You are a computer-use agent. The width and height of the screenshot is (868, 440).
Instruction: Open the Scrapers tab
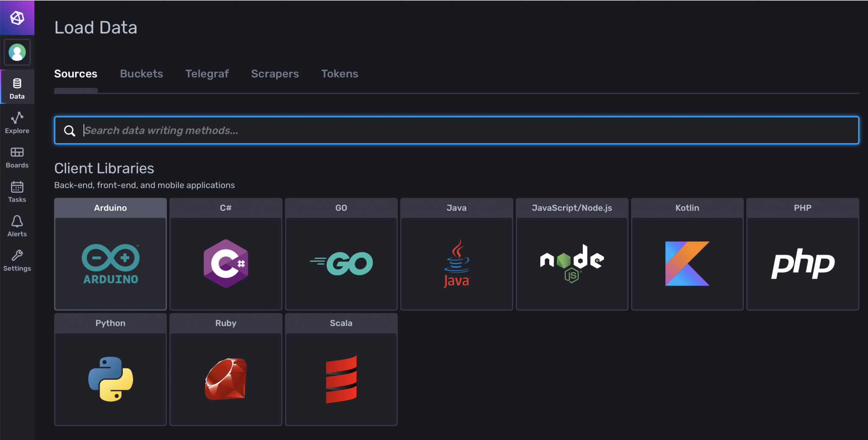[x=275, y=74]
